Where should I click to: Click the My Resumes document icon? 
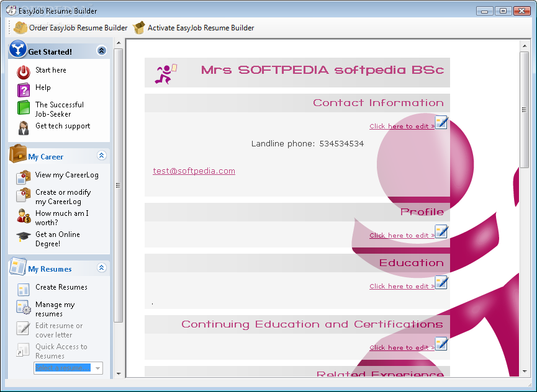click(18, 267)
